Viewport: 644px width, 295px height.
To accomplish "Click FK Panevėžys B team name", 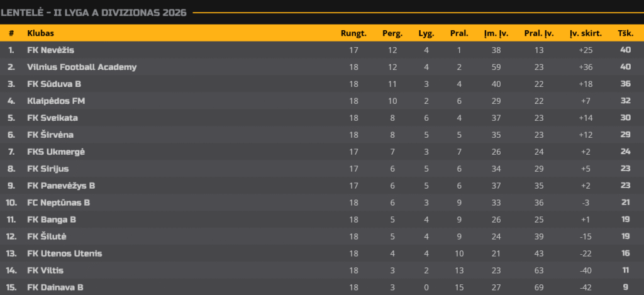I will coord(61,186).
